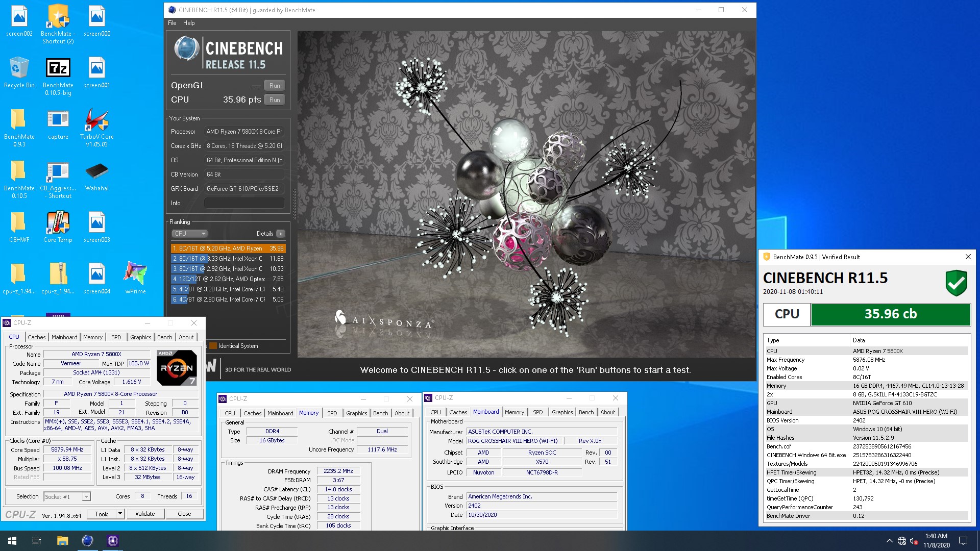Open the Windows notification center
980x551 pixels.
coord(963,541)
